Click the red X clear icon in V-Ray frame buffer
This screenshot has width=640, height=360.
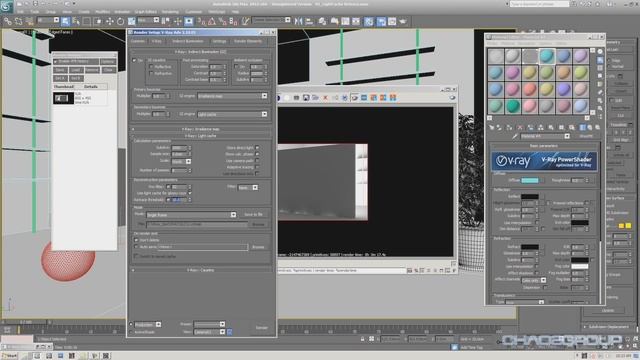point(325,98)
